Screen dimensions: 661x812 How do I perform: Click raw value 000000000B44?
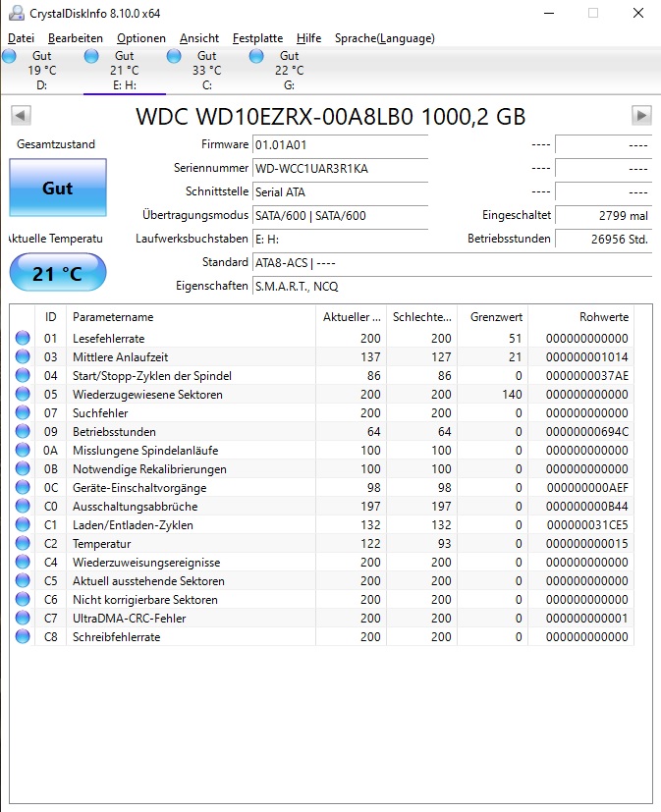coord(587,506)
